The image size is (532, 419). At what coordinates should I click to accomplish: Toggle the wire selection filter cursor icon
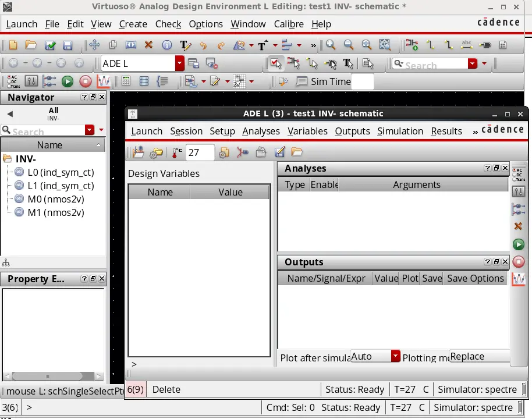[312, 63]
